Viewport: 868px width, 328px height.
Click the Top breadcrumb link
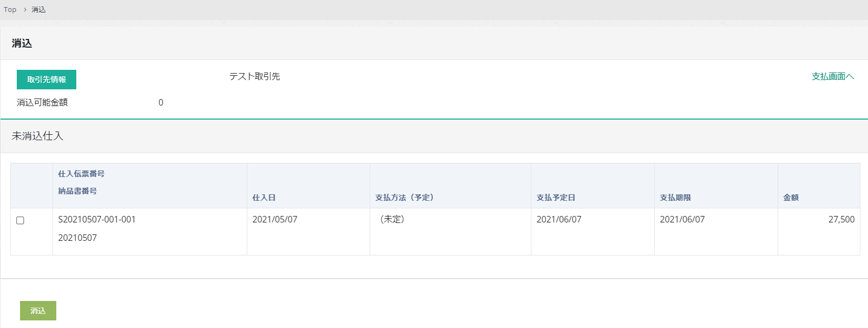(x=10, y=10)
